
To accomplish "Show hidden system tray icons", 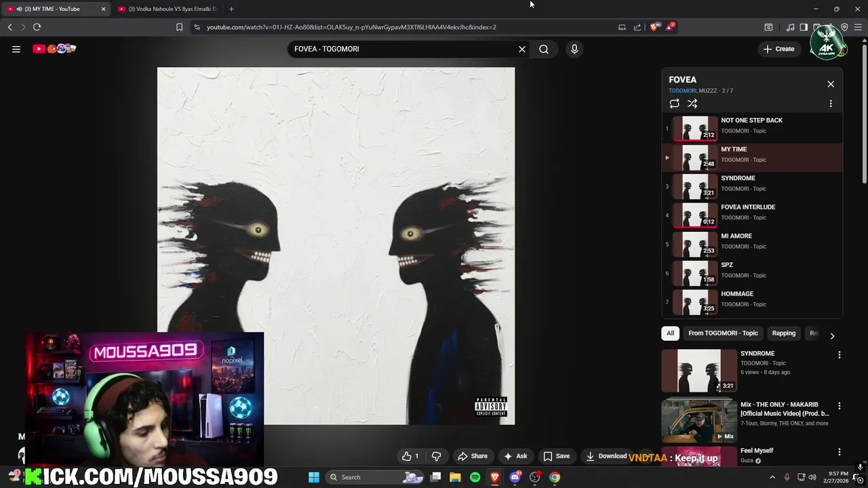I will (x=772, y=477).
